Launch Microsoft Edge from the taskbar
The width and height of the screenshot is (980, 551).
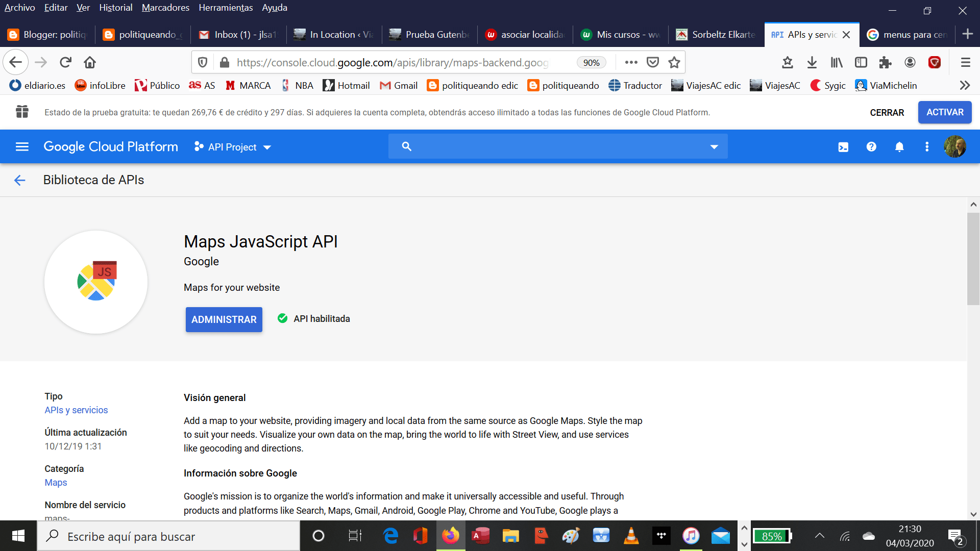(x=391, y=536)
